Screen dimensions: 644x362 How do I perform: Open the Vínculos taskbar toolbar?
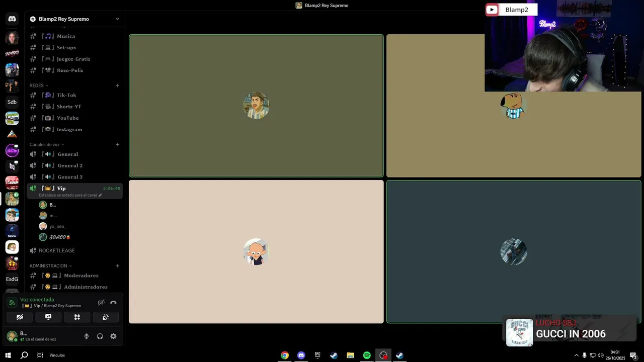(57, 355)
